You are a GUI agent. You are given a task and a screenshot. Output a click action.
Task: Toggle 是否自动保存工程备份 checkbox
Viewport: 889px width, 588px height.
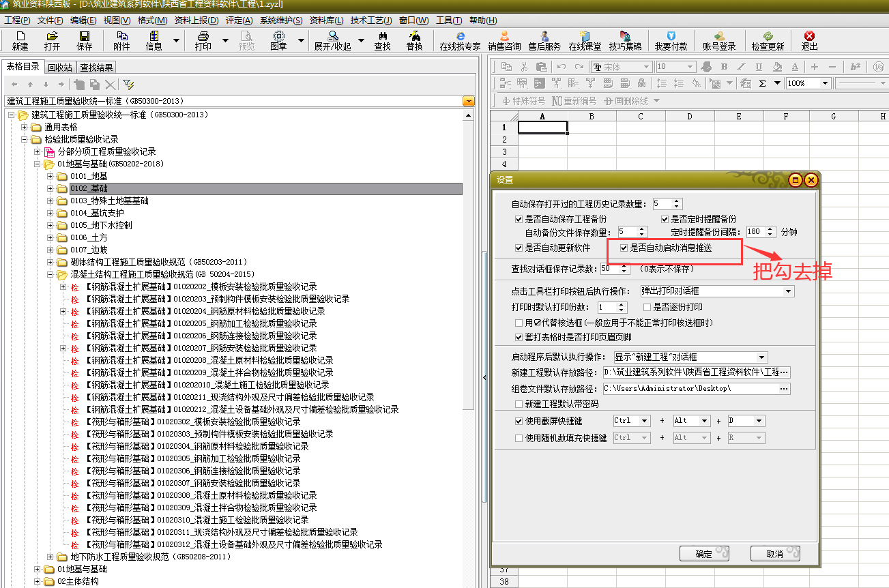coord(520,220)
